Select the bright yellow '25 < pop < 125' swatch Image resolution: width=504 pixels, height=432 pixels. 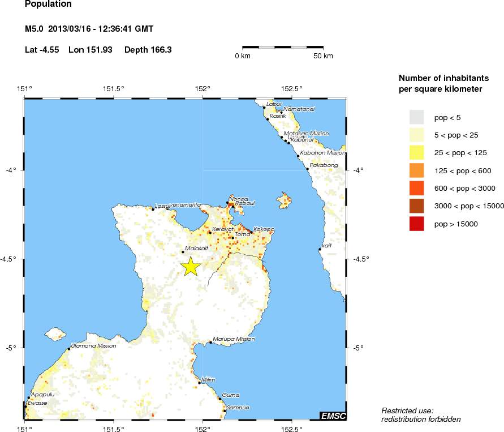(416, 152)
